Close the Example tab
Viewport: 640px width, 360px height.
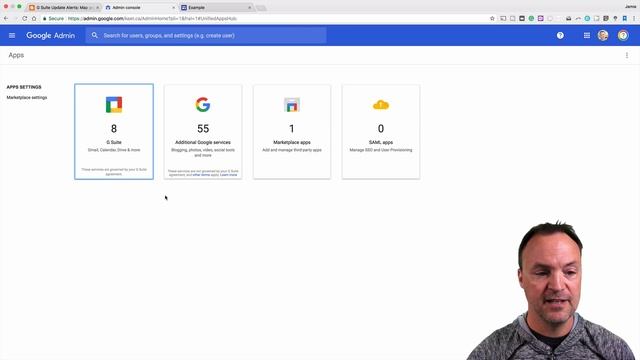click(x=249, y=7)
